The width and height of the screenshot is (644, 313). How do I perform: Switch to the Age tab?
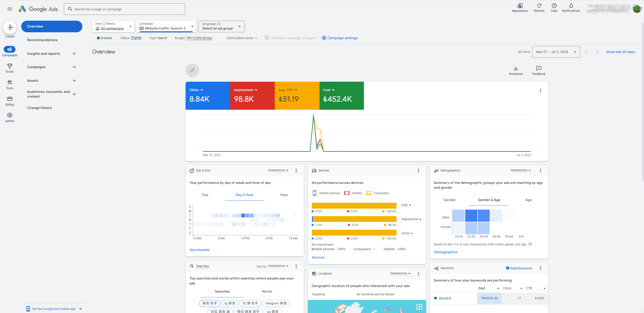point(528,200)
